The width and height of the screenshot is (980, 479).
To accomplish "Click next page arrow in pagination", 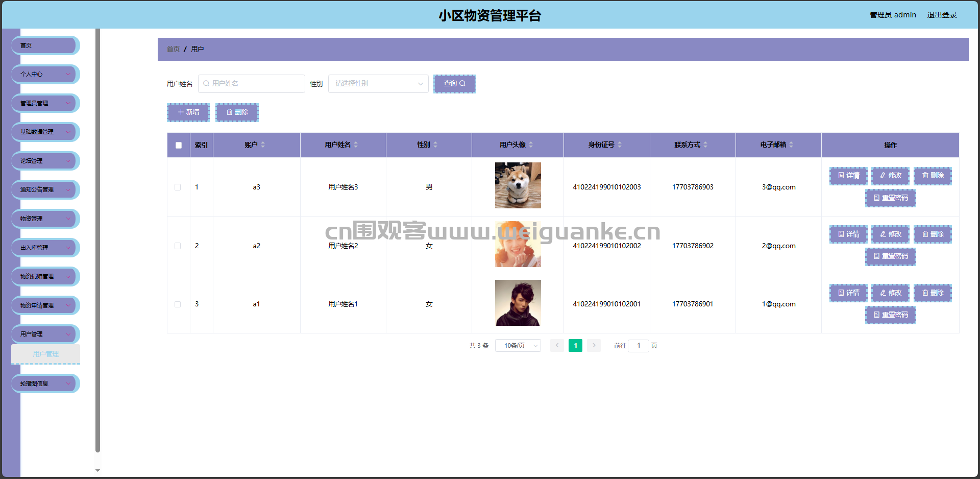I will pos(594,346).
